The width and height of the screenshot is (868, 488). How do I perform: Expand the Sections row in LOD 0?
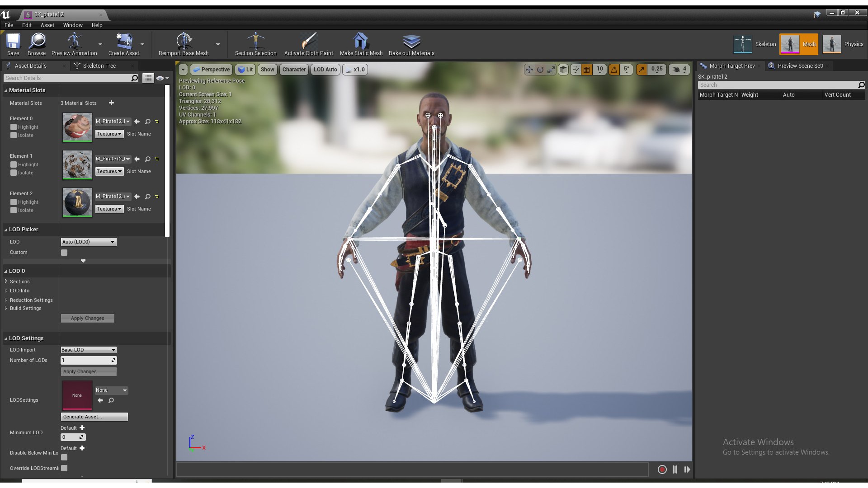(6, 282)
